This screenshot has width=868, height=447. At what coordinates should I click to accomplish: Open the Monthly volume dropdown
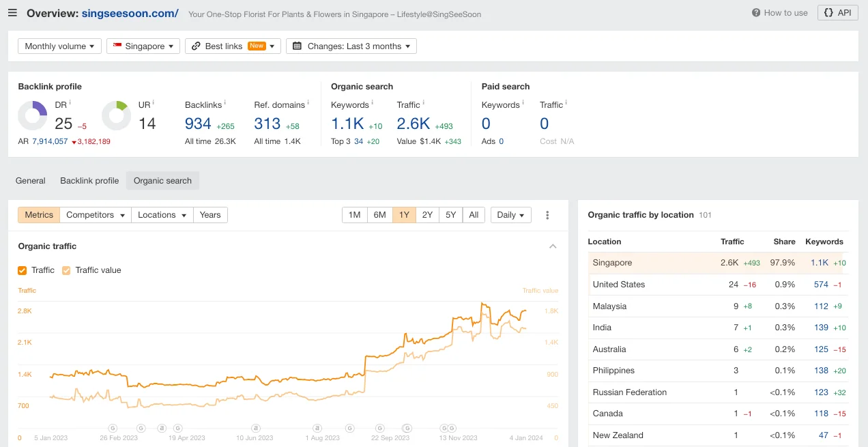[x=59, y=46]
